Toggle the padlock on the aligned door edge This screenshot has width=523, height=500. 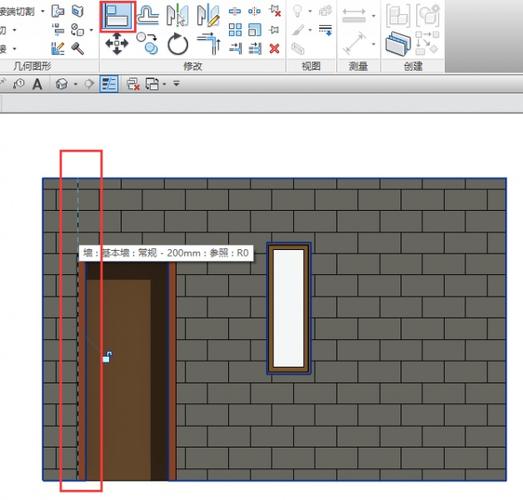pyautogui.click(x=107, y=357)
